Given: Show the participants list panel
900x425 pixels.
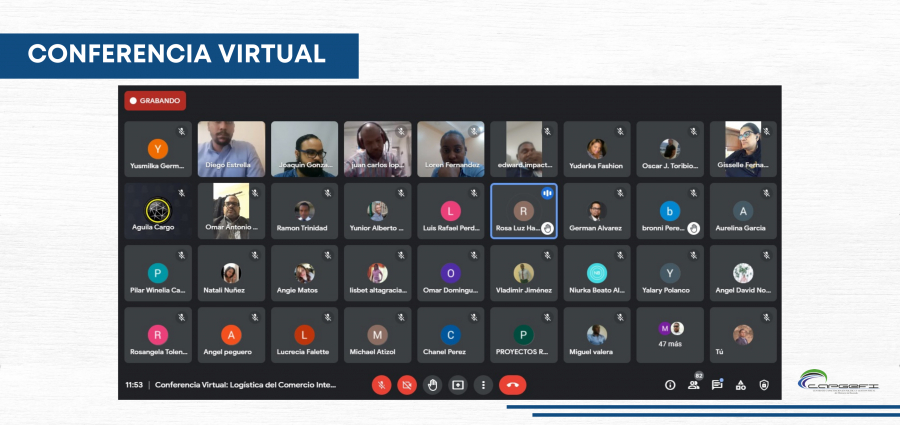Looking at the screenshot, I should pyautogui.click(x=694, y=385).
